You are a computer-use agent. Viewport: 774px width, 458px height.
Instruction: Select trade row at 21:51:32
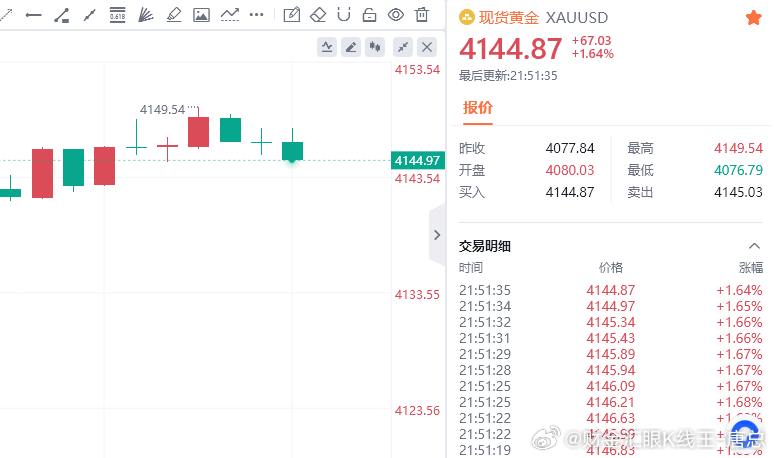pos(611,322)
